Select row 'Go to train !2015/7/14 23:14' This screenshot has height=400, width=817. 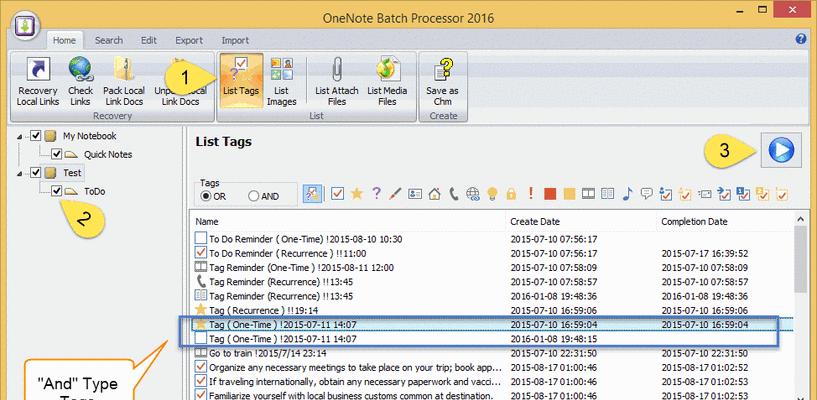(492, 353)
